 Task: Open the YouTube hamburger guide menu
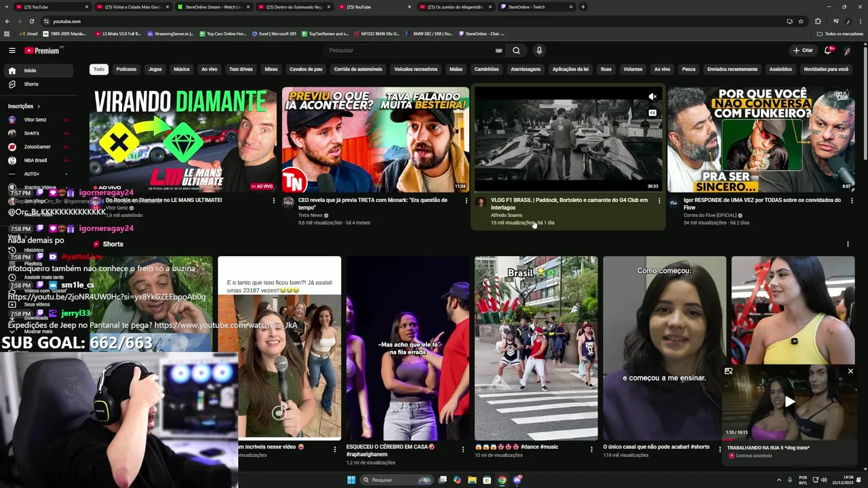point(12,50)
